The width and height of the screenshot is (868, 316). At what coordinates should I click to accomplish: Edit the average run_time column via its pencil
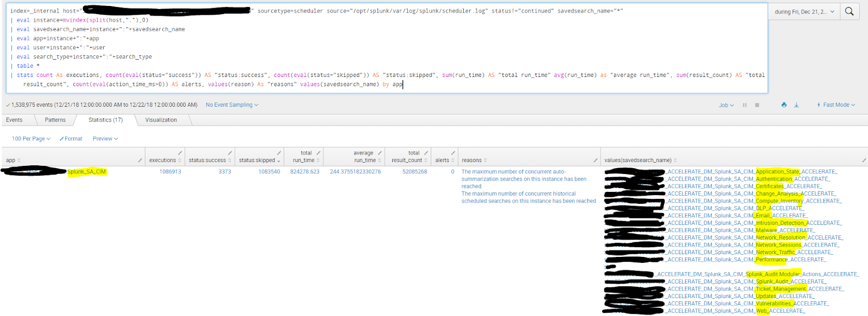pos(380,153)
